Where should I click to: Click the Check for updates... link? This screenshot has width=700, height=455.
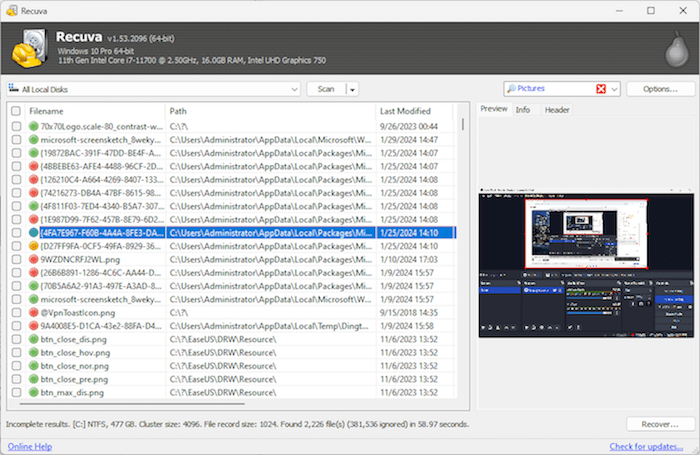point(646,447)
